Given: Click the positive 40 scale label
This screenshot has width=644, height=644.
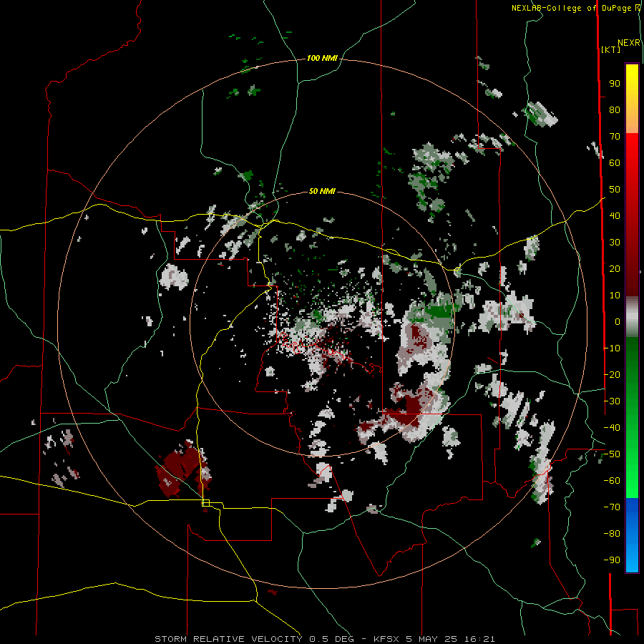Looking at the screenshot, I should (x=615, y=216).
